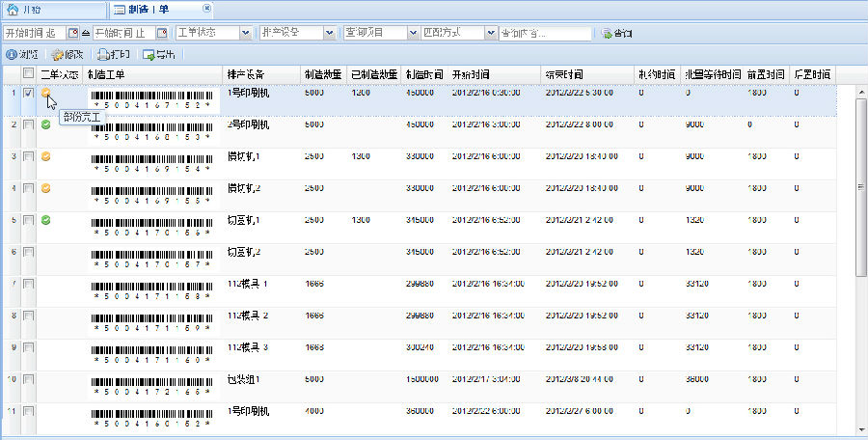868x440 pixels.
Task: Uncheck the row 1 checkbox
Action: tap(28, 93)
